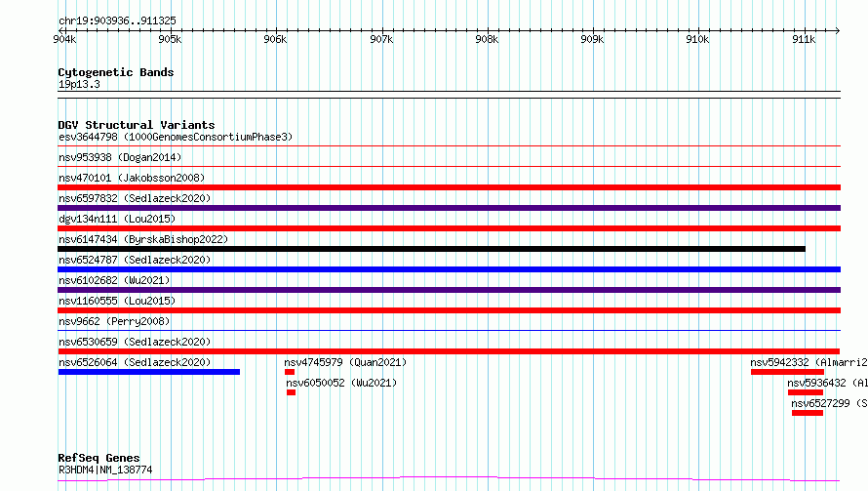Select the nsv1160555 (Lou2015) label

pos(117,301)
